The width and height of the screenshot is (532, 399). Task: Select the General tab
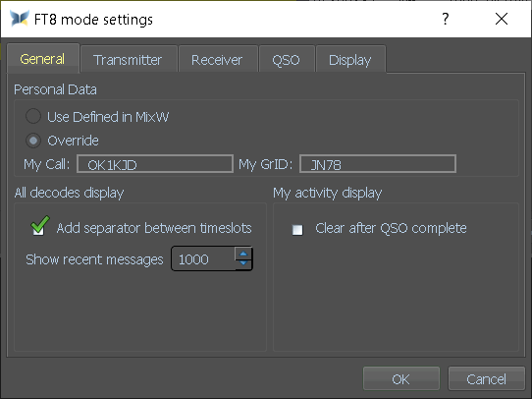click(x=42, y=58)
